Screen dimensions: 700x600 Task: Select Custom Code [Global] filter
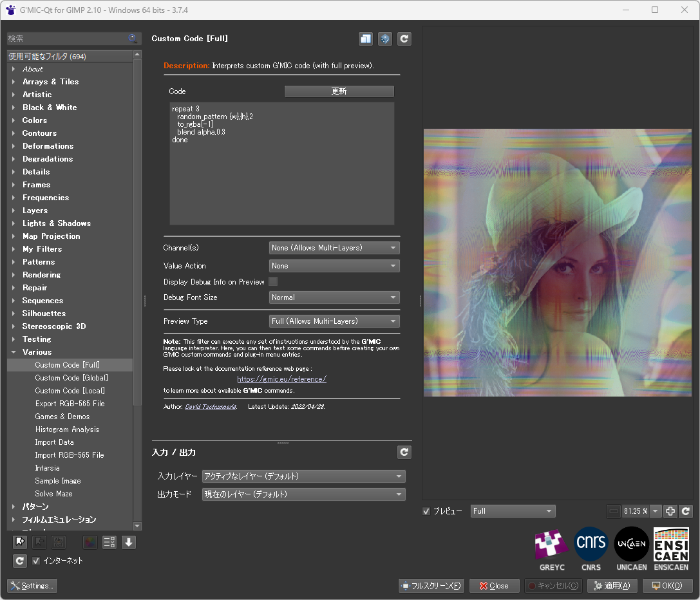(71, 378)
